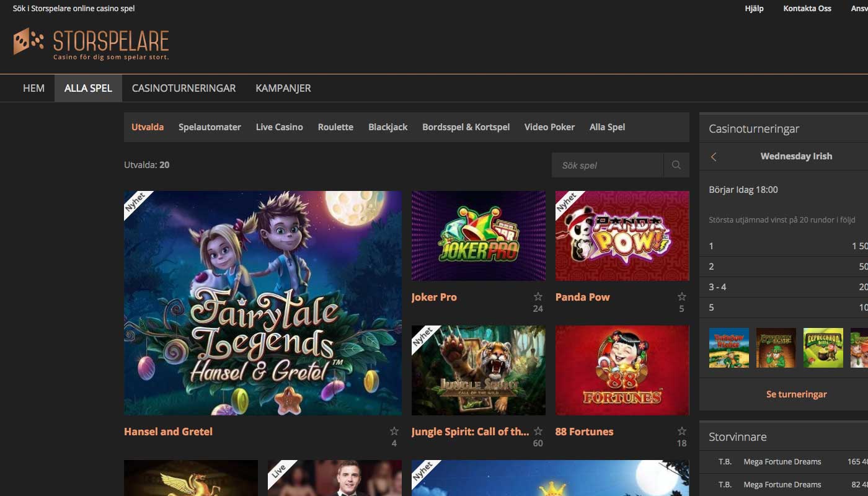Open the Jungle Spirit game thumbnail
Viewport: 868px width, 496px height.
coord(479,370)
